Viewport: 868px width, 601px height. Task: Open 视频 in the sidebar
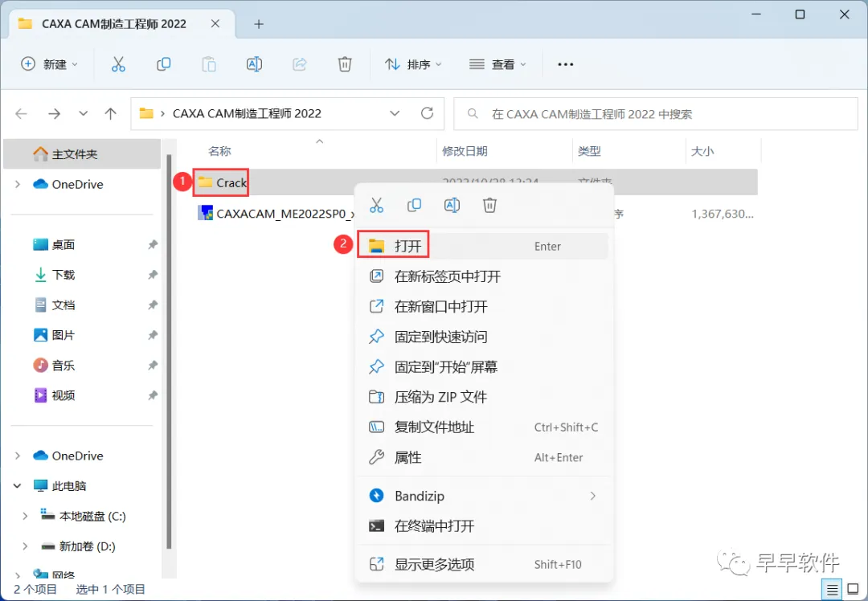[x=54, y=395]
